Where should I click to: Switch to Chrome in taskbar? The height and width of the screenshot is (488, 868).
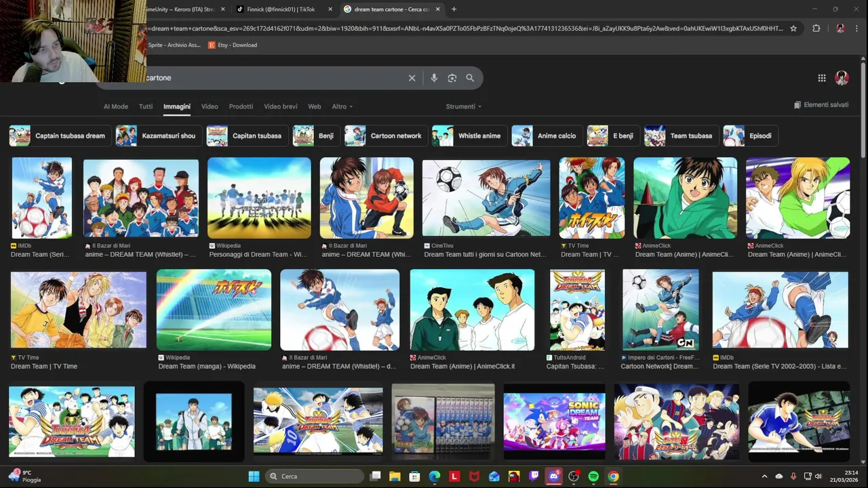point(613,476)
